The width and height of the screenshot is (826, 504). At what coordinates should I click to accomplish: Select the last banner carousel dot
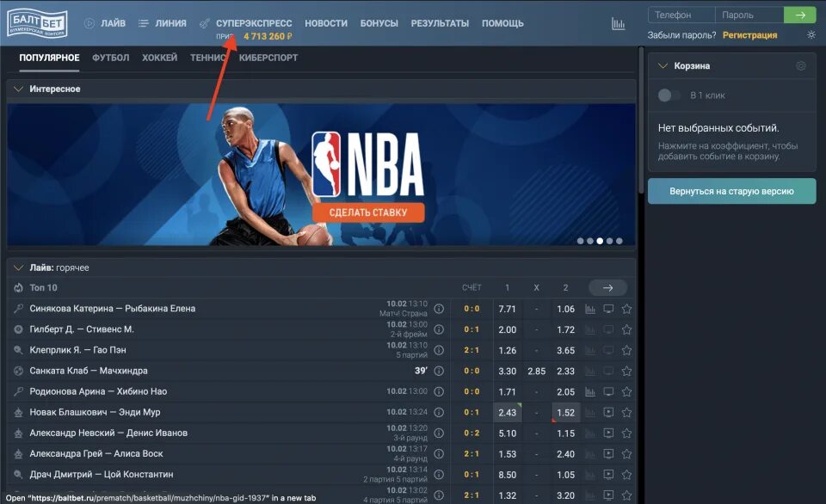click(619, 241)
